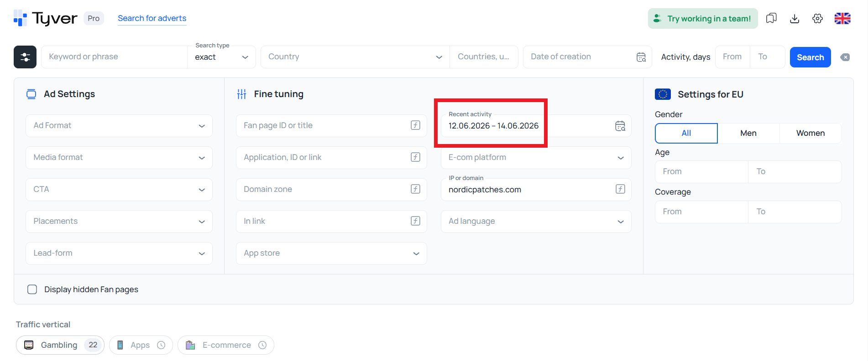Click the Coverage From field

(x=701, y=212)
